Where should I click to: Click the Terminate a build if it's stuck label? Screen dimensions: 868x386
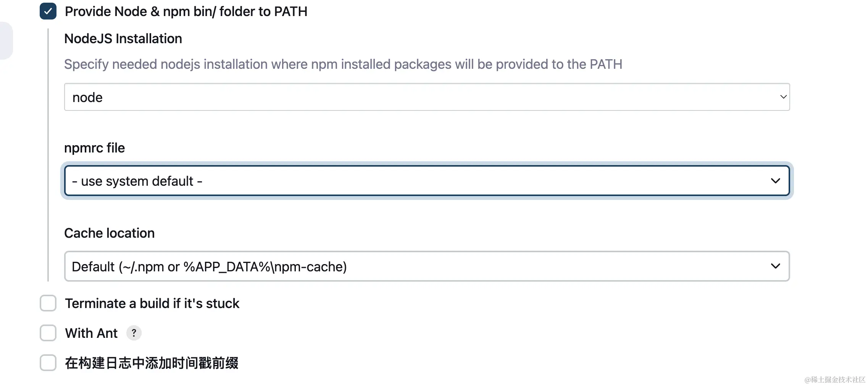[152, 303]
